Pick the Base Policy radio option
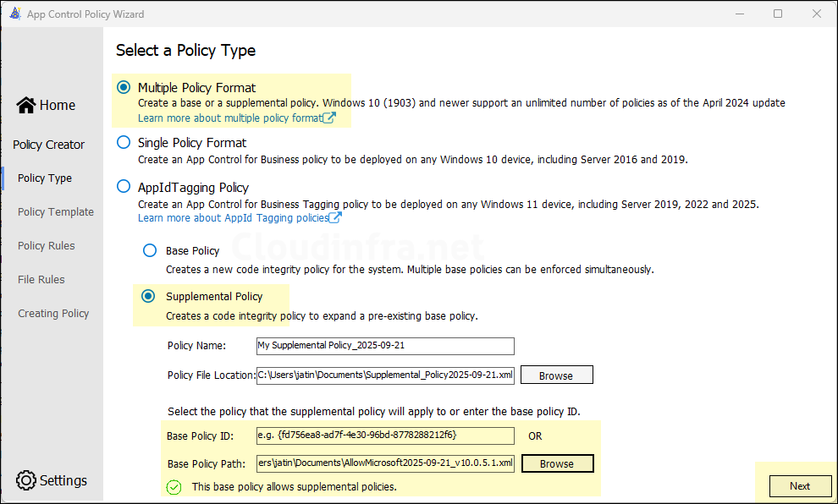The width and height of the screenshot is (838, 504). 150,251
